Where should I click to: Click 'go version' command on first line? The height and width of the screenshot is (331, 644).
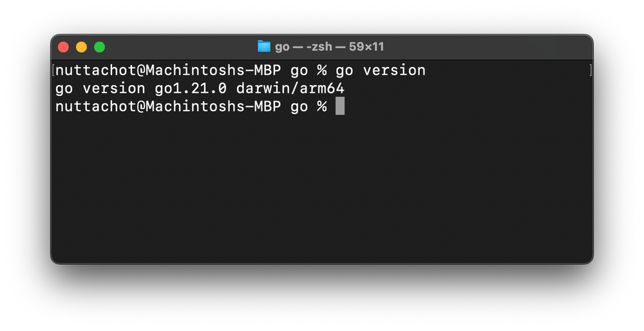coord(381,71)
